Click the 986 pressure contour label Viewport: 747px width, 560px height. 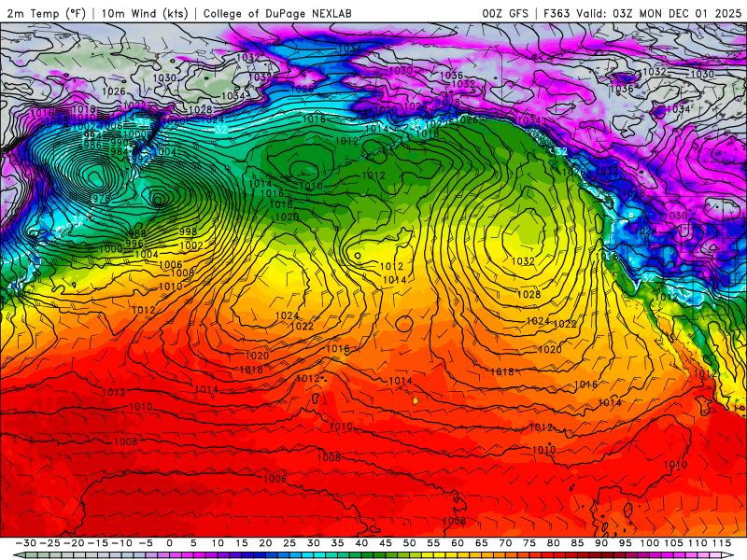click(x=92, y=145)
